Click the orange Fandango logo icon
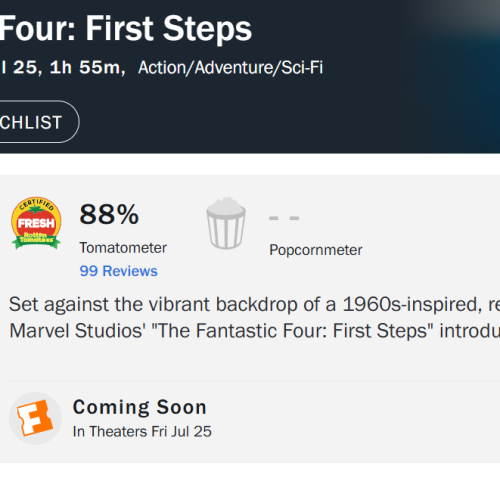This screenshot has width=500, height=500. [x=35, y=418]
